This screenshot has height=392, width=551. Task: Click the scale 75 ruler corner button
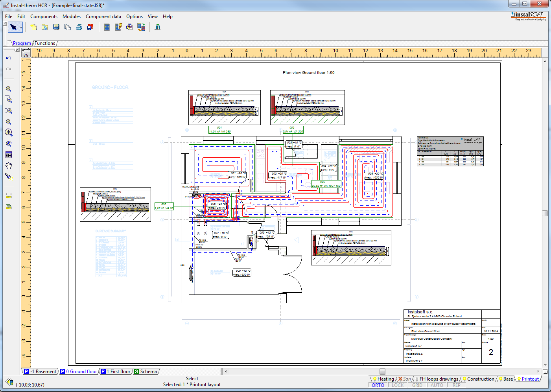click(x=26, y=53)
